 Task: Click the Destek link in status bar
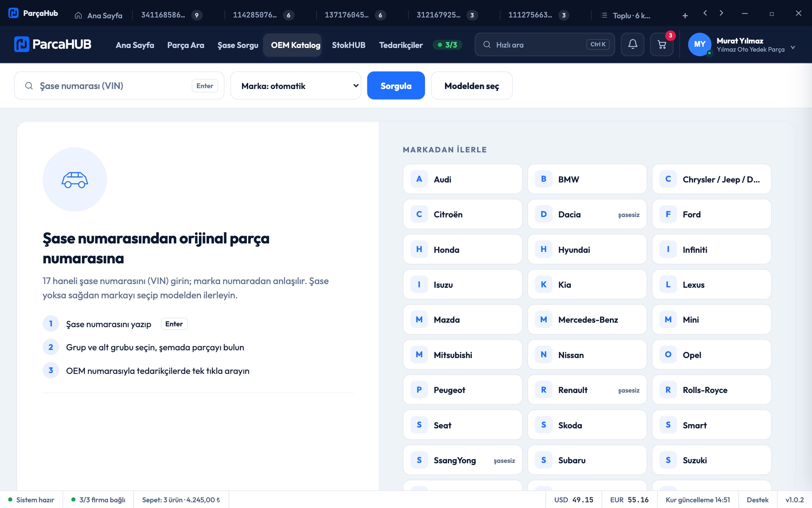point(758,500)
